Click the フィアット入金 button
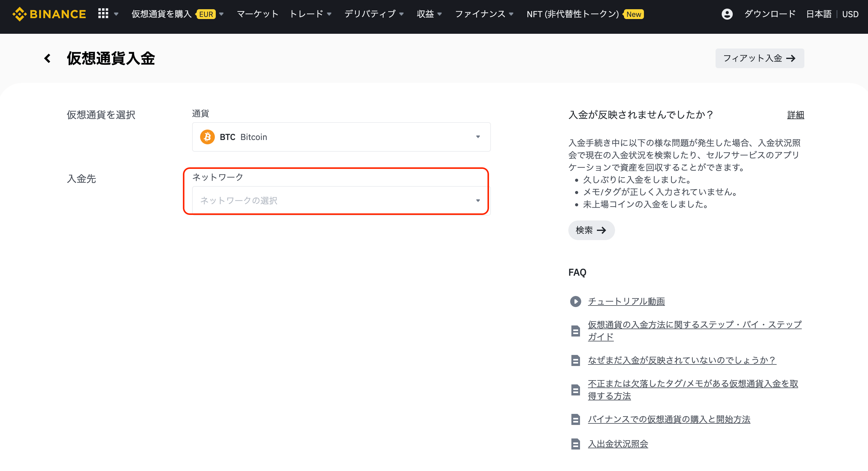 pos(759,58)
